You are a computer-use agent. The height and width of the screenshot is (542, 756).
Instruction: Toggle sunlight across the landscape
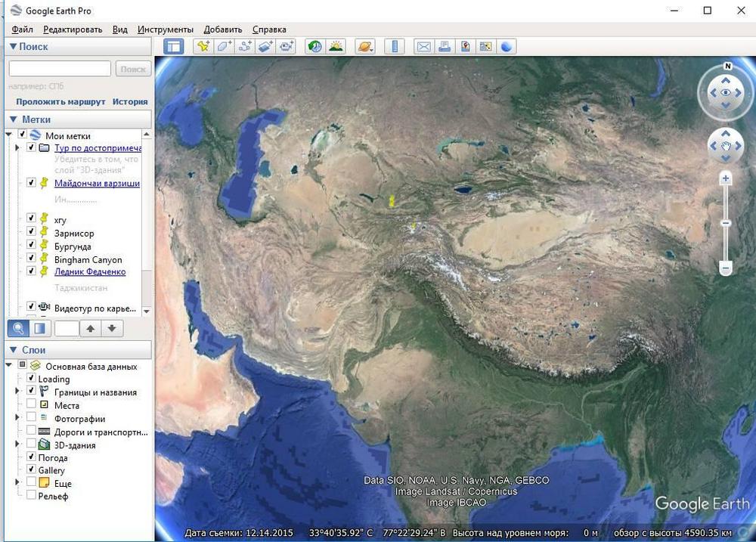(x=336, y=46)
